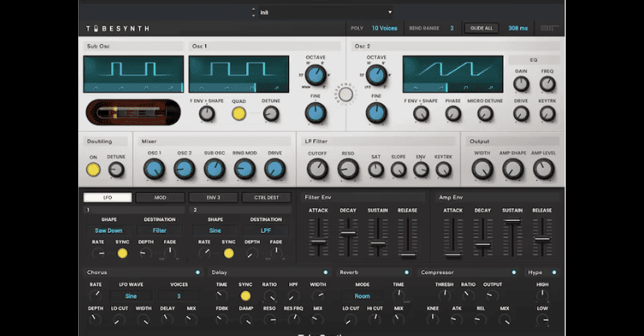Click the EQ Freq knob
644x336 pixels.
(x=547, y=84)
